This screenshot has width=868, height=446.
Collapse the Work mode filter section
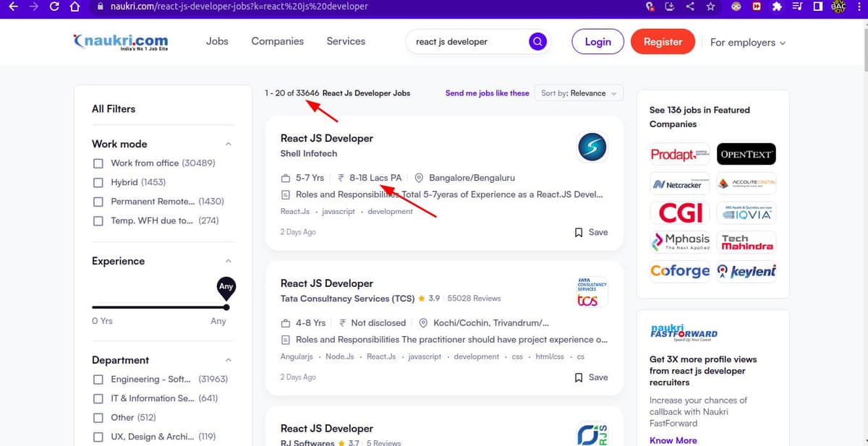click(x=229, y=144)
